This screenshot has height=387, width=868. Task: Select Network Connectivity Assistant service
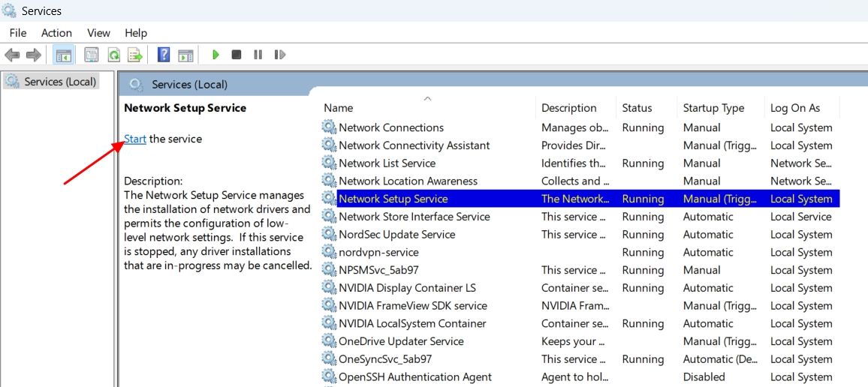(x=580, y=145)
